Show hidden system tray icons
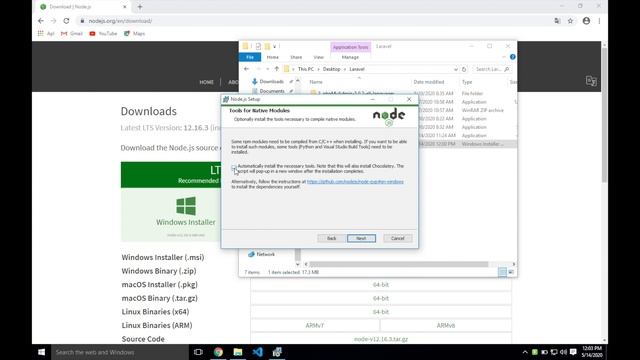640x360 pixels. tap(525, 352)
